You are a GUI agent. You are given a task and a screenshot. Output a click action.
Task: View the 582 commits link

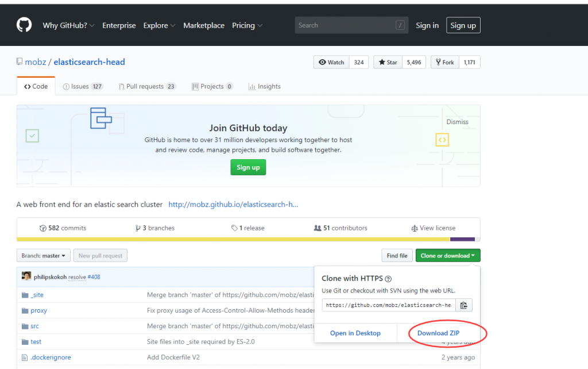(63, 228)
